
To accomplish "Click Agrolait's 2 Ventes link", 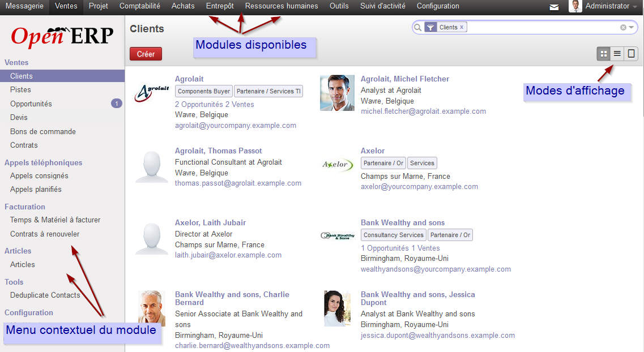I will (x=240, y=104).
